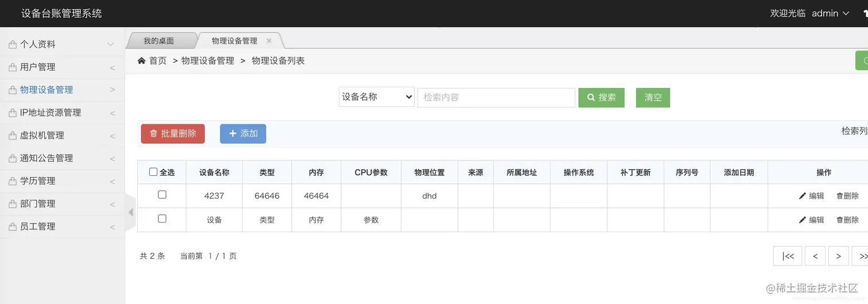
Task: Click the home icon in the breadcrumb
Action: pos(142,61)
